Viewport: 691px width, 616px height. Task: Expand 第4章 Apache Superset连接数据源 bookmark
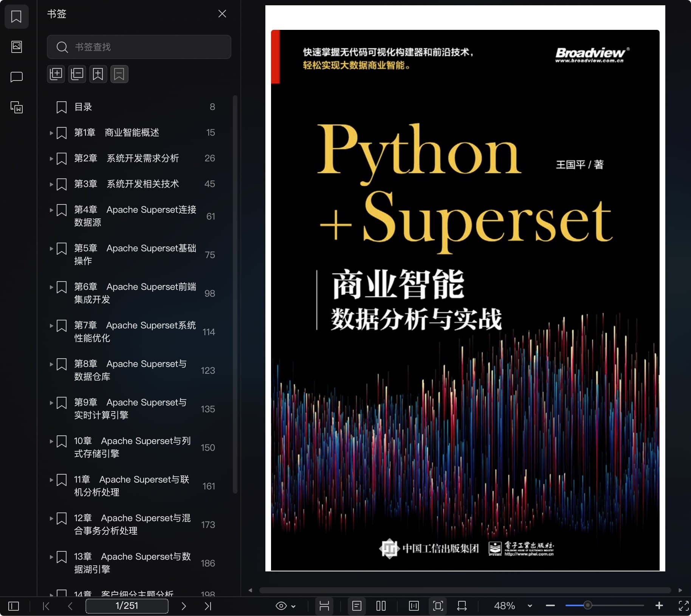pyautogui.click(x=51, y=210)
